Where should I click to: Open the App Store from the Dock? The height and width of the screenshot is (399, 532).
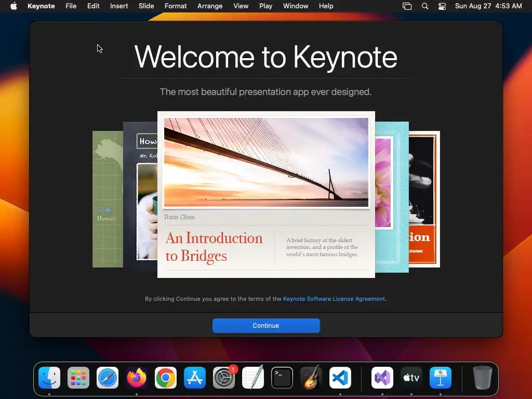click(195, 378)
